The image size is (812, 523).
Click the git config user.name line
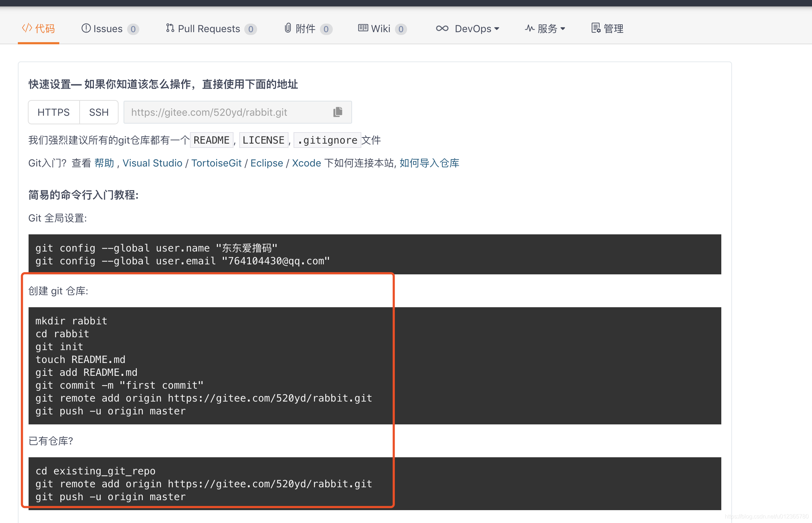[156, 248]
